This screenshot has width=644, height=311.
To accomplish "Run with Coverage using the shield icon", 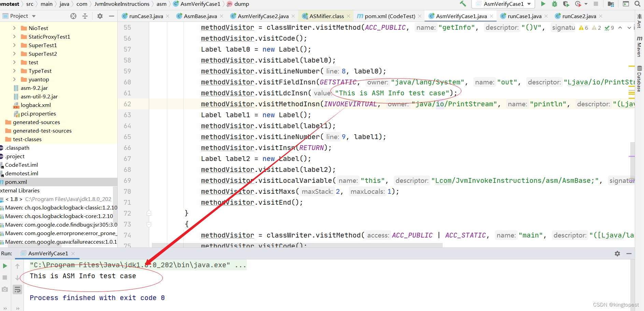I will 566,4.
